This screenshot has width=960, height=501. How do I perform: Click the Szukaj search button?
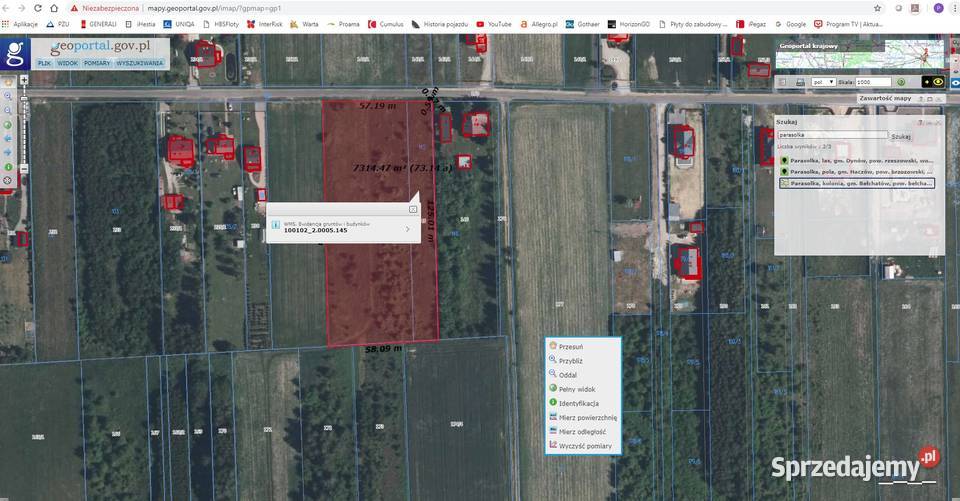point(901,135)
